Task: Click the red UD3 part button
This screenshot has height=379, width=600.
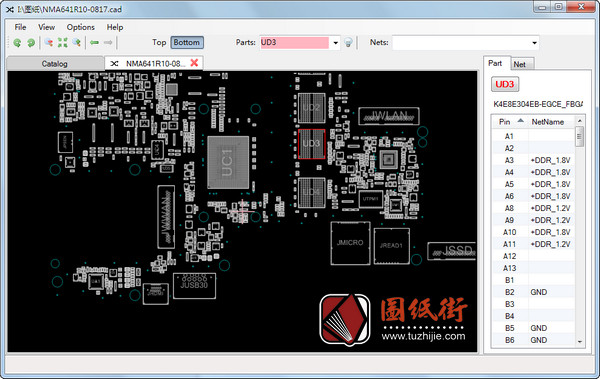Action: [x=505, y=84]
